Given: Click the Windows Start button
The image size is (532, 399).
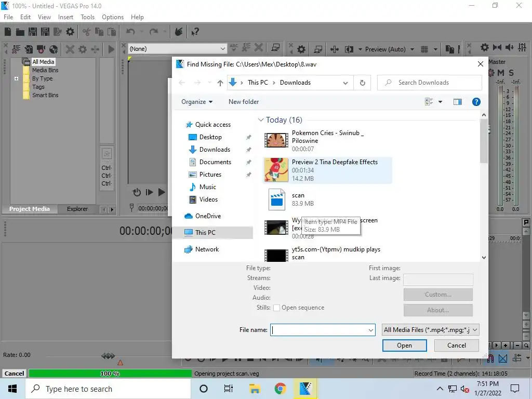Looking at the screenshot, I should point(12,389).
